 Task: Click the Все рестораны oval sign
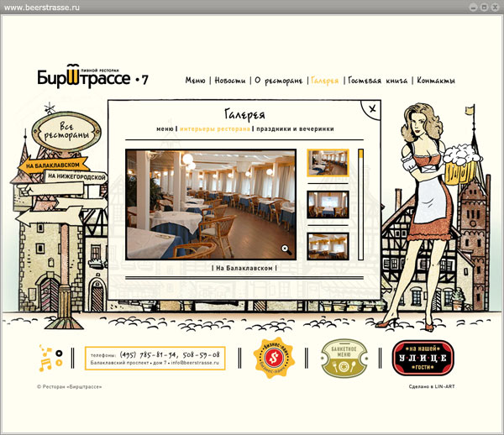point(66,132)
